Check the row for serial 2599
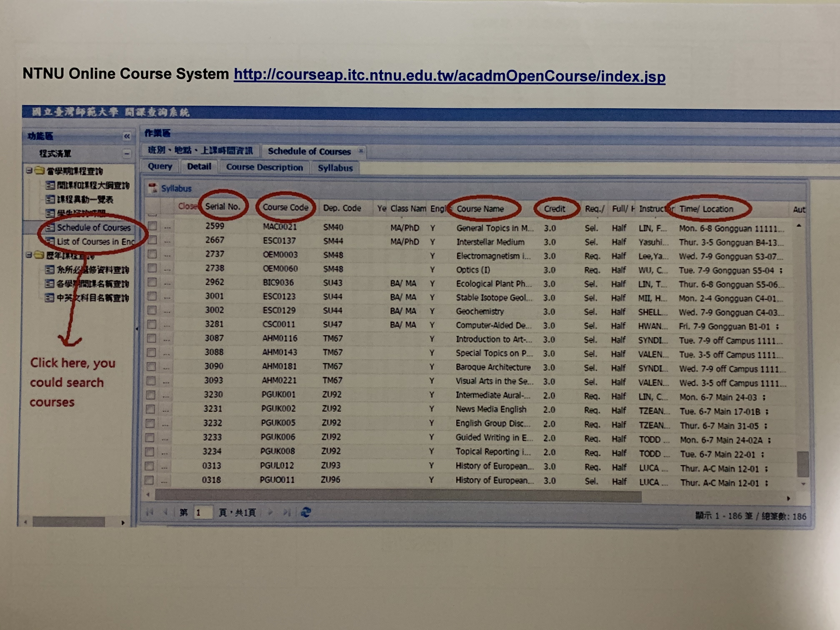The width and height of the screenshot is (840, 630). point(153,226)
